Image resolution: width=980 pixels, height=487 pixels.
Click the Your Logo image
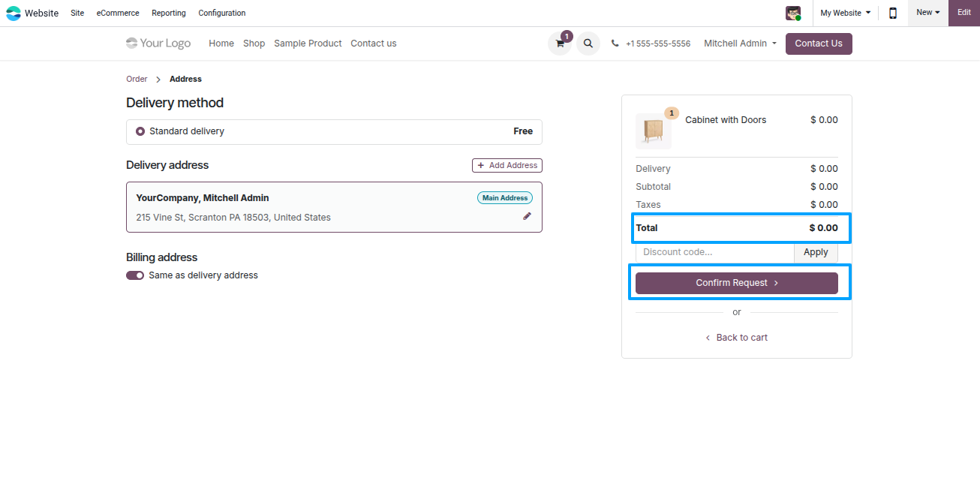pyautogui.click(x=158, y=44)
